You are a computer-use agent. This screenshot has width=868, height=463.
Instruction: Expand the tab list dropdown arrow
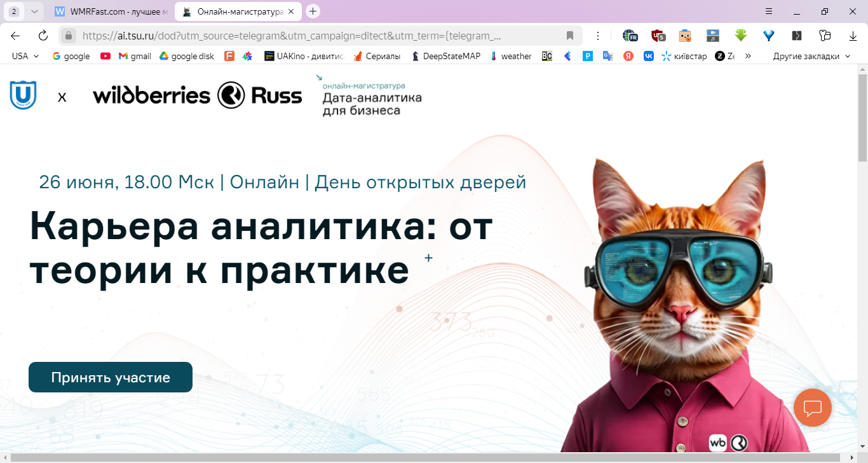(x=34, y=11)
